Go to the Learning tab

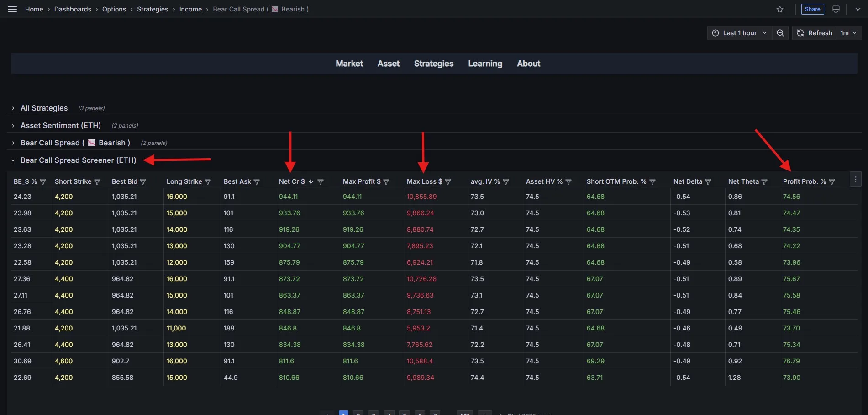coord(485,64)
